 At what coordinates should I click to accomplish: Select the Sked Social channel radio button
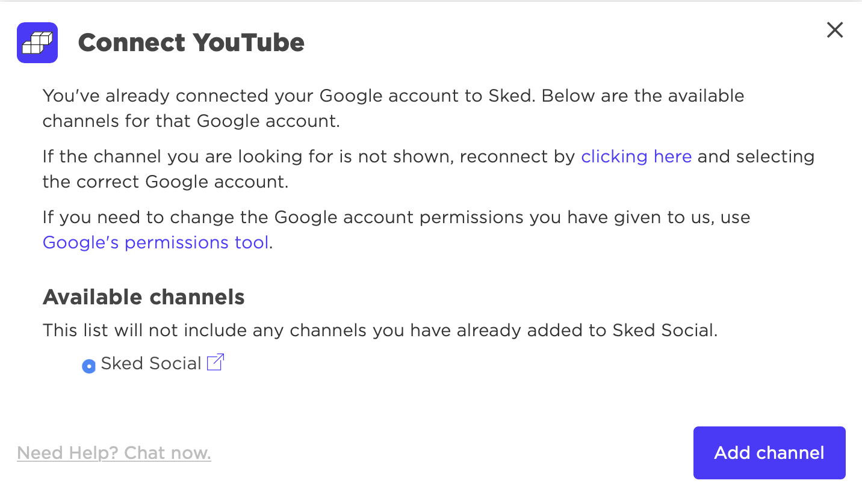click(x=89, y=366)
